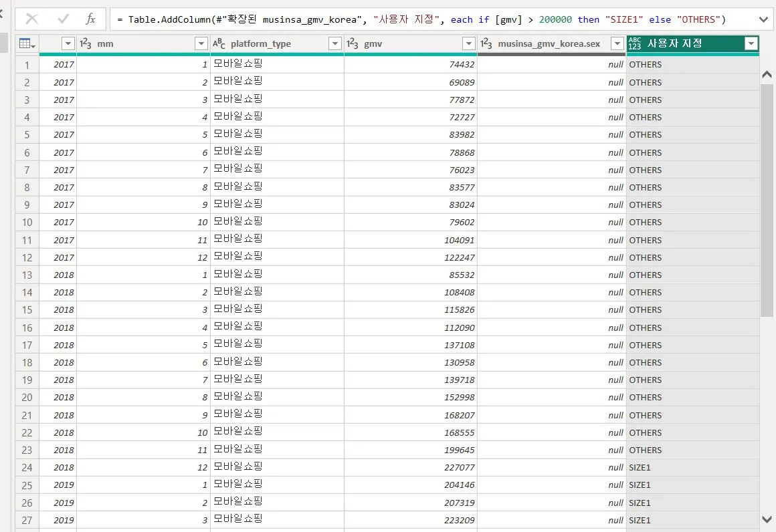776x532 pixels.
Task: Select row number 27
Action: 27,520
